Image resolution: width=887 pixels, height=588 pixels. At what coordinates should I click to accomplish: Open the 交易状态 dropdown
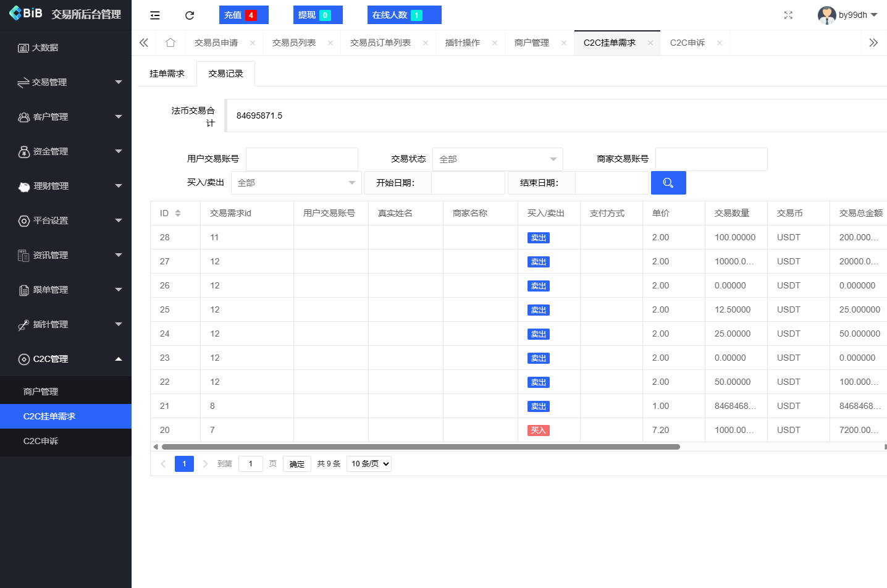[497, 159]
